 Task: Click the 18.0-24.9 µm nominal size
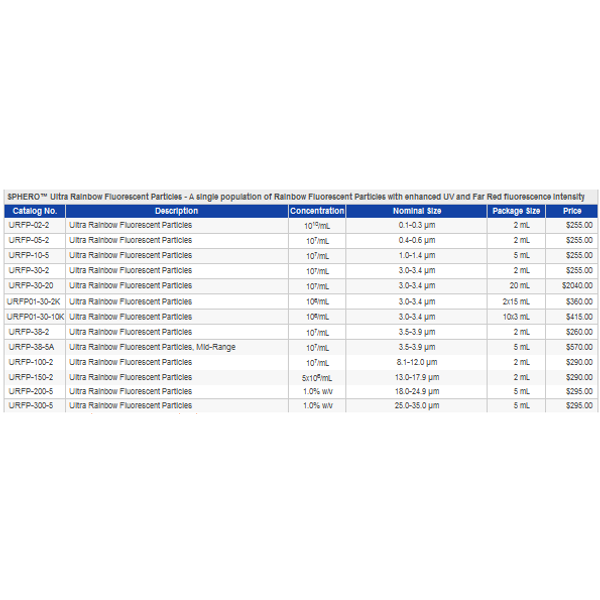point(417,391)
